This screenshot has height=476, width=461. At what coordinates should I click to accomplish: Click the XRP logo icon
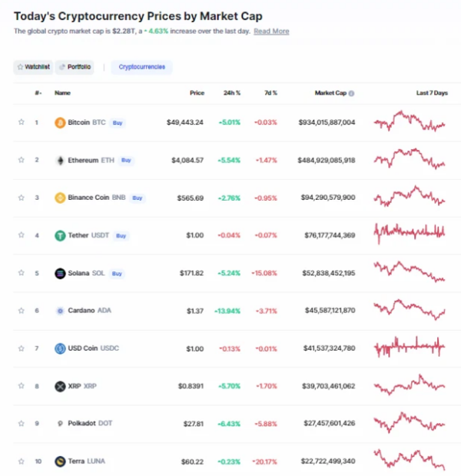(60, 387)
